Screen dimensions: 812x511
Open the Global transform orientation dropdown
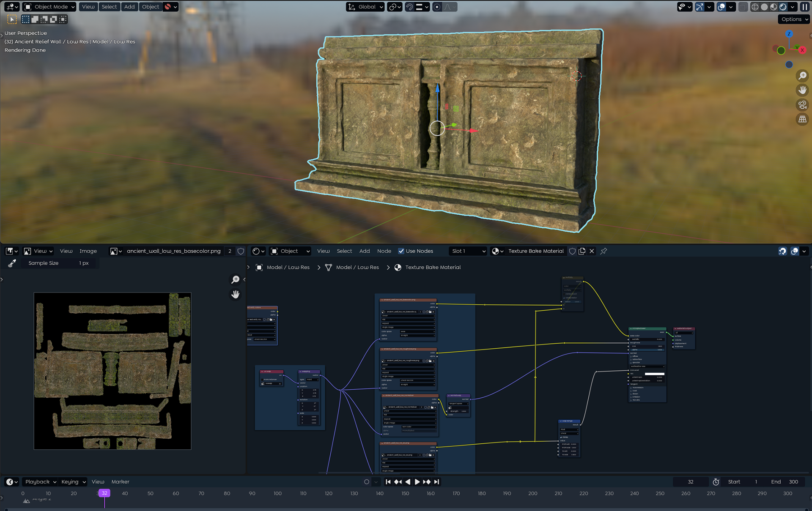[365, 7]
